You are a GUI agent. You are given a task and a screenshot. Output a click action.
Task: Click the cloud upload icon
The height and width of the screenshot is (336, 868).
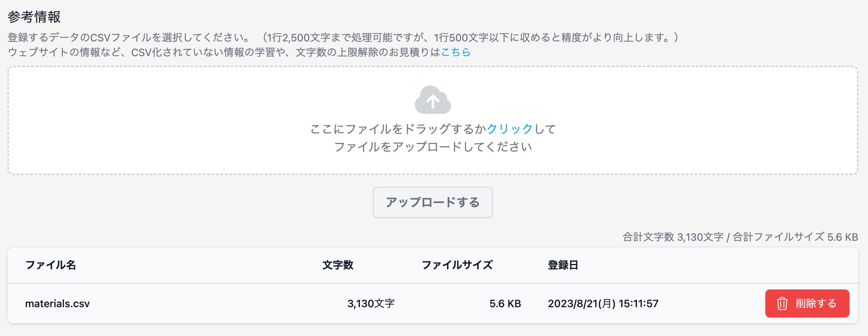(433, 100)
